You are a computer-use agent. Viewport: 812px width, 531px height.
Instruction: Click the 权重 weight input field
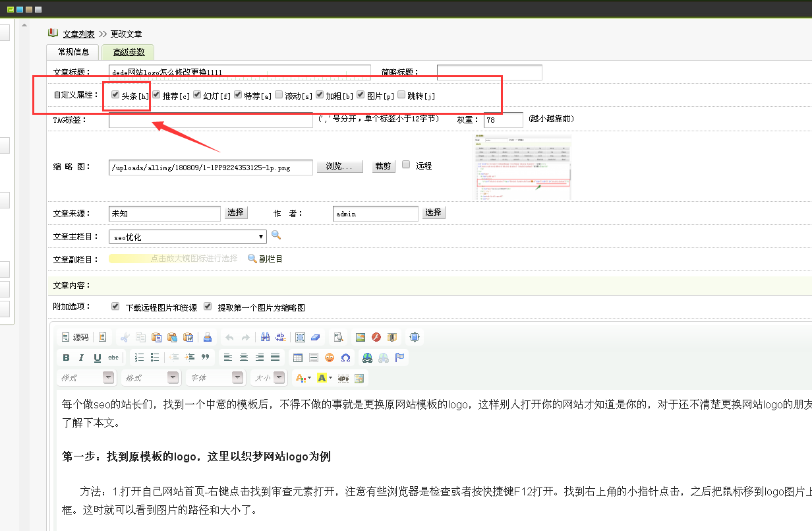point(504,120)
